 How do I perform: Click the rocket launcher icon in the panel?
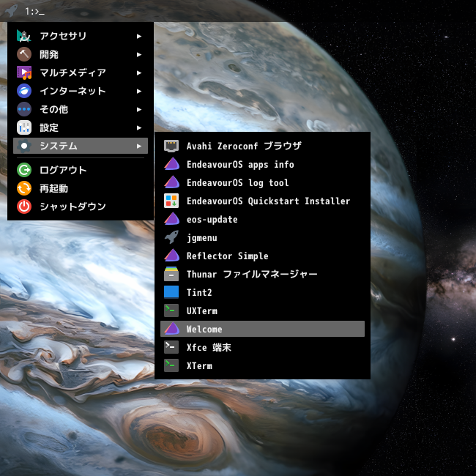(x=11, y=11)
